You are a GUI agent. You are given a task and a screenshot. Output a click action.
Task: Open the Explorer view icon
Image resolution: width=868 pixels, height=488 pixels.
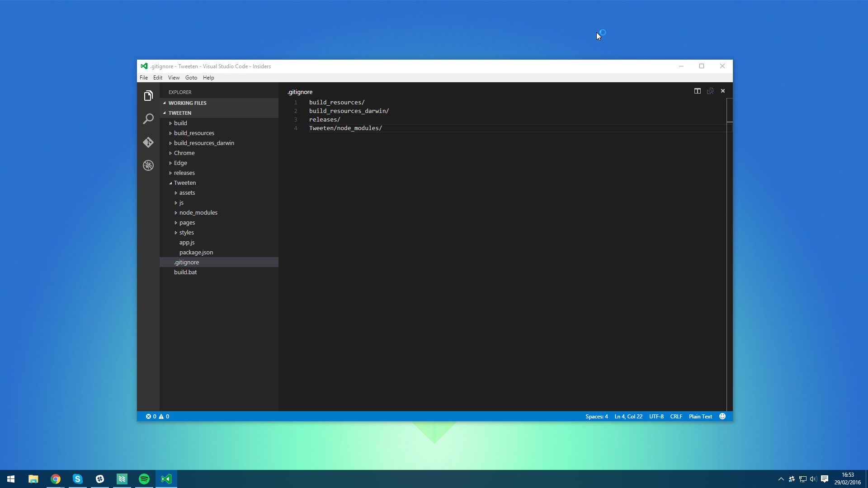(148, 96)
